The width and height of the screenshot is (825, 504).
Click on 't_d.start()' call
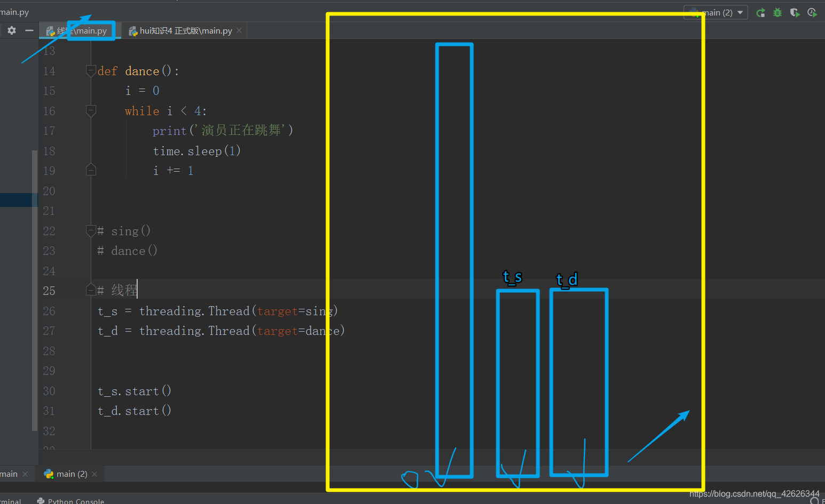point(134,411)
